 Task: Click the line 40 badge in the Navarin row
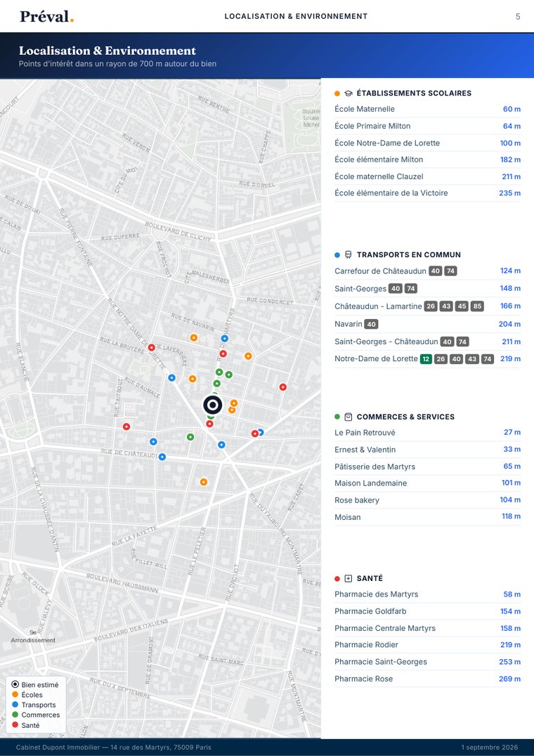[x=371, y=324]
